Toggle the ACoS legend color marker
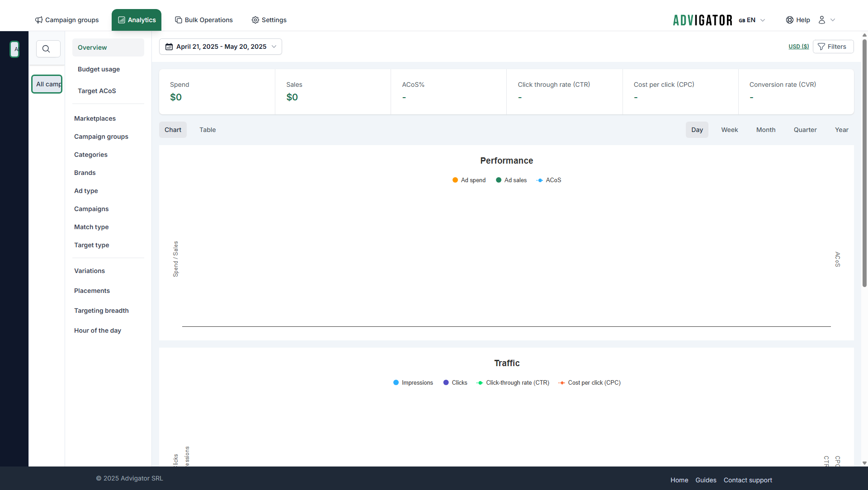Image resolution: width=868 pixels, height=490 pixels. point(540,180)
